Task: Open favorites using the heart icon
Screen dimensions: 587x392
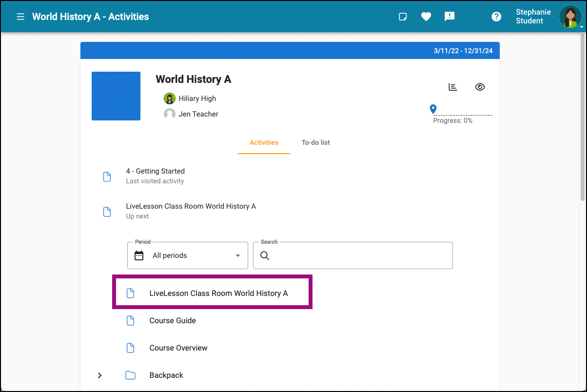Action: point(426,16)
